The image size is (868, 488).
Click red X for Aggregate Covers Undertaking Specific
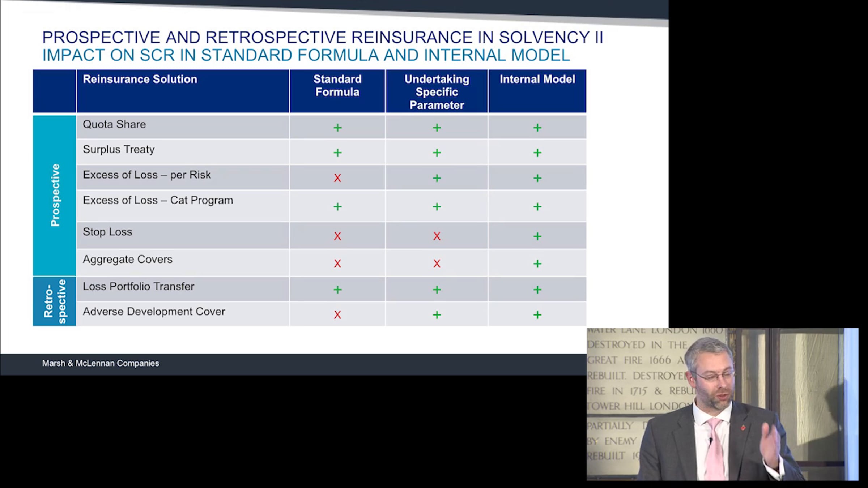(x=437, y=264)
